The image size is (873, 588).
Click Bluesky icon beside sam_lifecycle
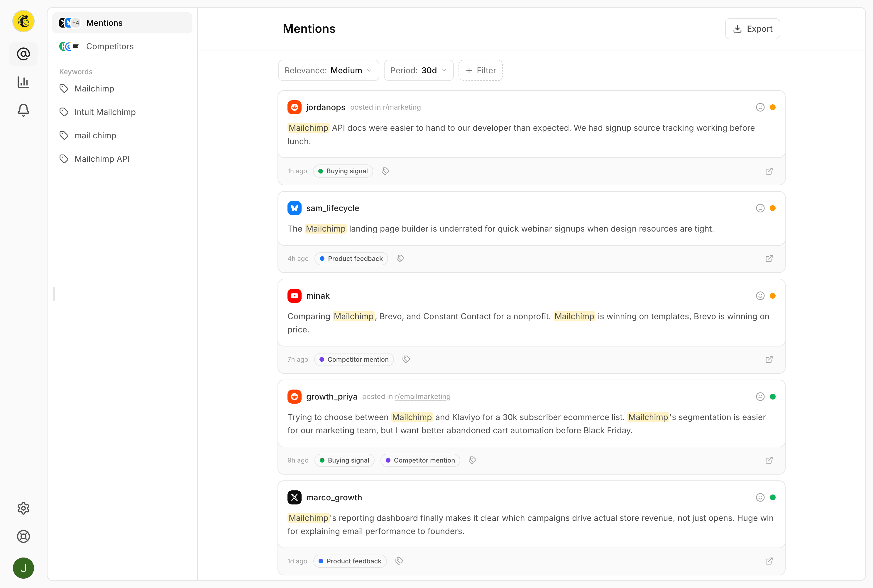click(295, 208)
